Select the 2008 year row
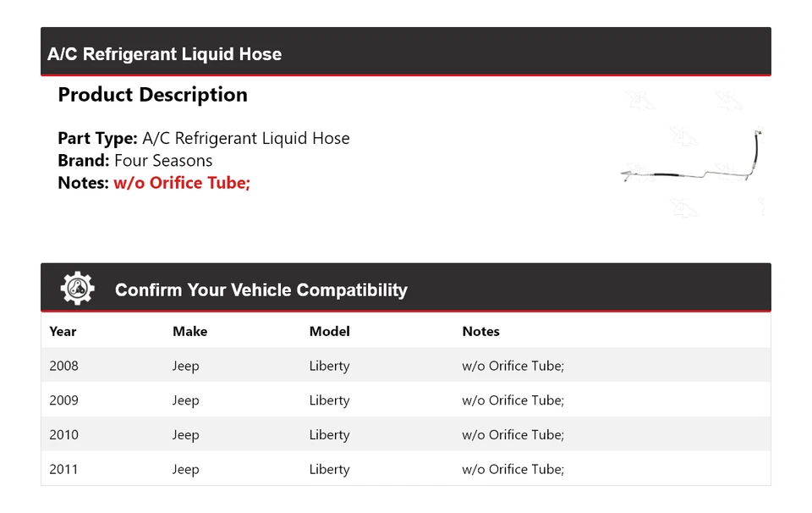The height and width of the screenshot is (513, 812). pyautogui.click(x=63, y=366)
